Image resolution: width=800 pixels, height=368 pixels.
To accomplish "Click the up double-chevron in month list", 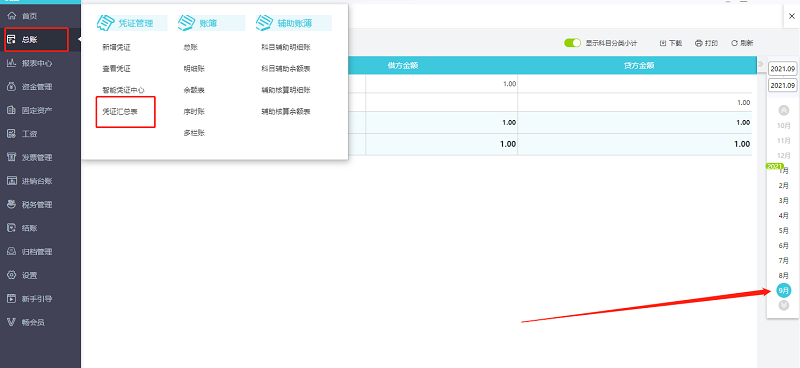I will (784, 110).
